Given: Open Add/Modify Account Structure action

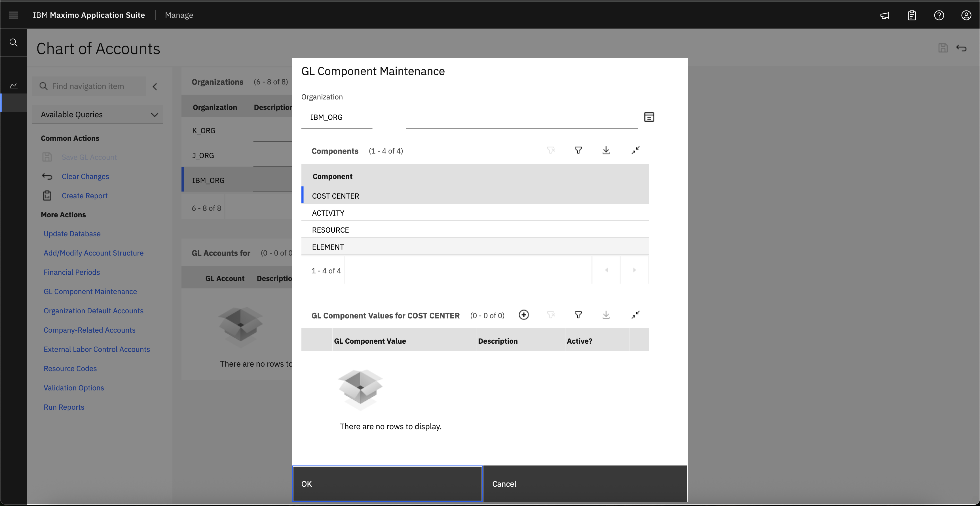Looking at the screenshot, I should coord(93,253).
